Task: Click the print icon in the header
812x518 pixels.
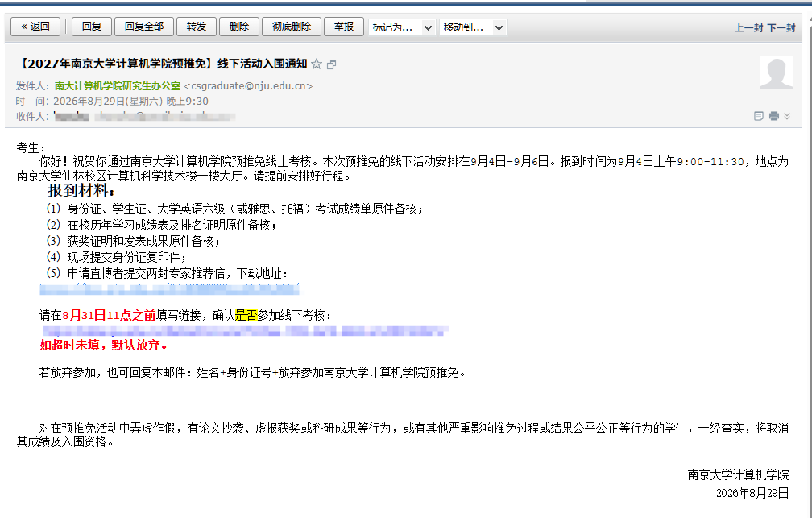Action: (773, 116)
